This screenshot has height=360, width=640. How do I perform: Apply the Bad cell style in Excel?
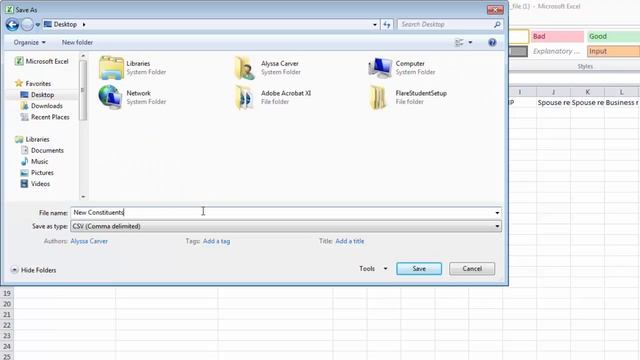pyautogui.click(x=558, y=36)
